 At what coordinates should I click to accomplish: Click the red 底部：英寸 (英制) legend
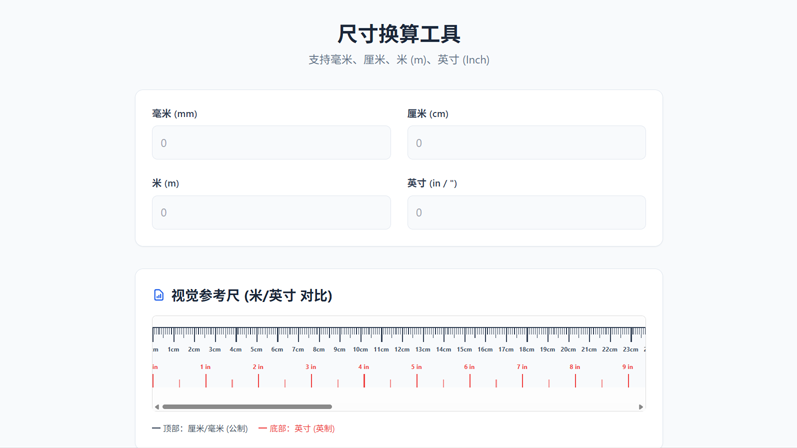[297, 429]
